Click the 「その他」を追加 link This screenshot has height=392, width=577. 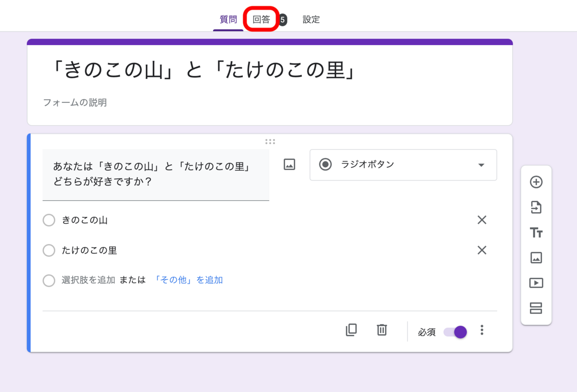[188, 280]
